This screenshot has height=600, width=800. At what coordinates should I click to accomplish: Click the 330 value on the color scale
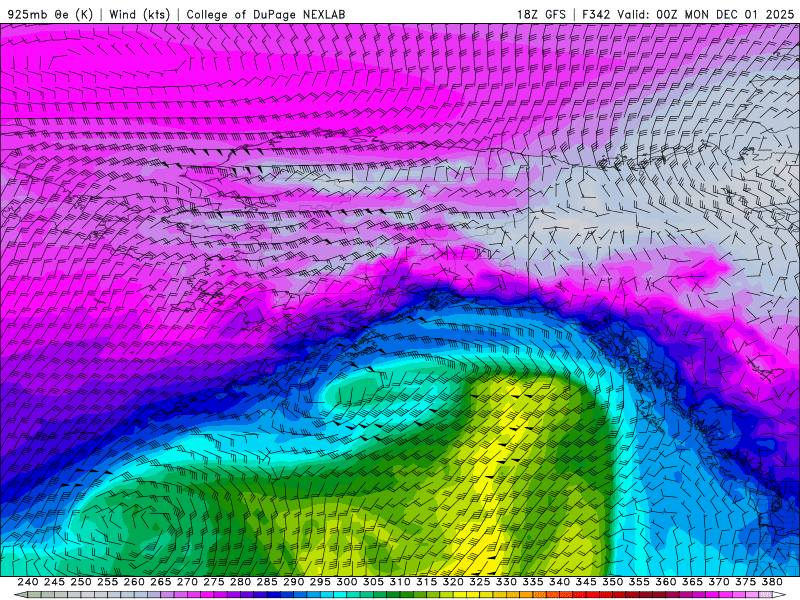click(x=506, y=582)
